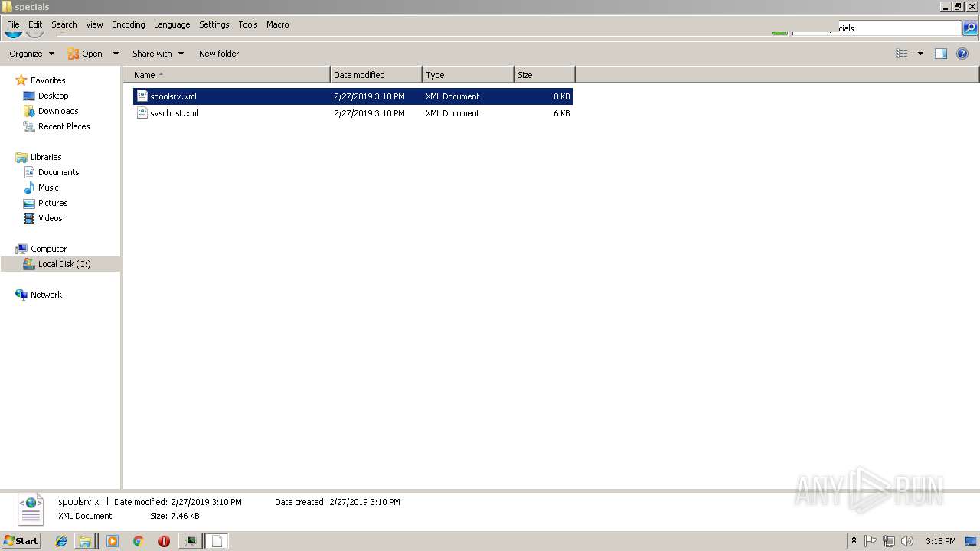Click the magnifier search button
Screen dimensions: 980x551
point(970,28)
